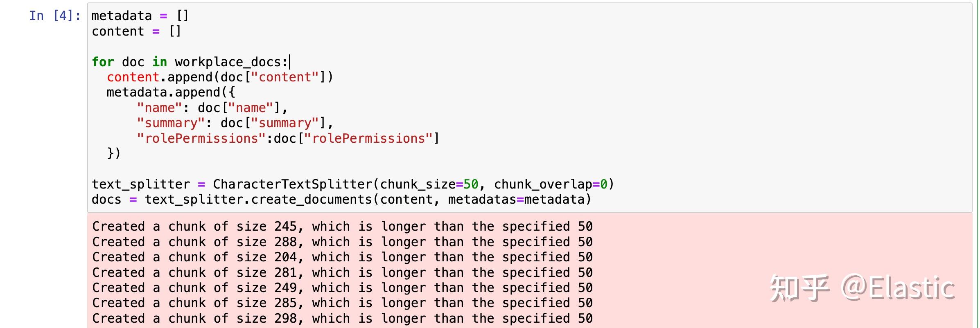Click the chunk_size value 50 in code

pyautogui.click(x=470, y=184)
